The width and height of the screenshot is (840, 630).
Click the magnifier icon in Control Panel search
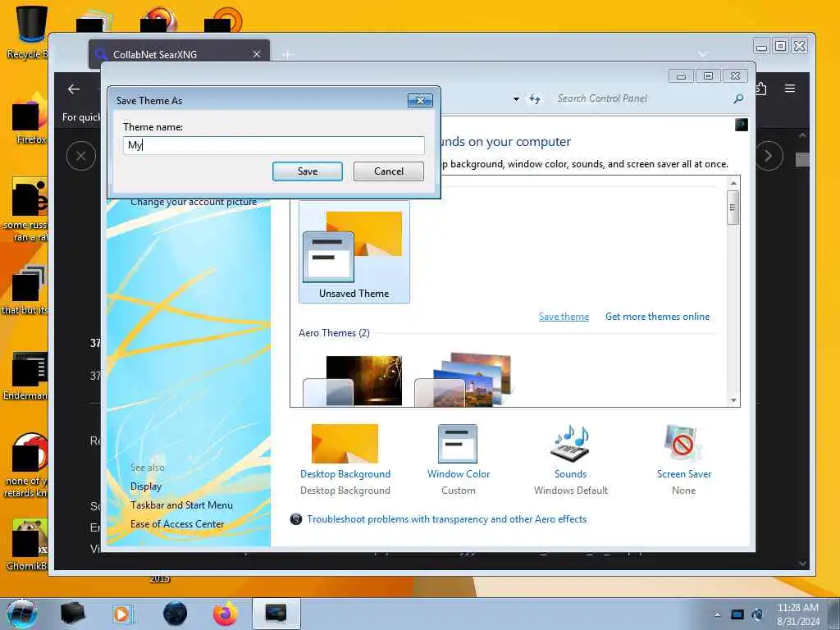pyautogui.click(x=738, y=98)
